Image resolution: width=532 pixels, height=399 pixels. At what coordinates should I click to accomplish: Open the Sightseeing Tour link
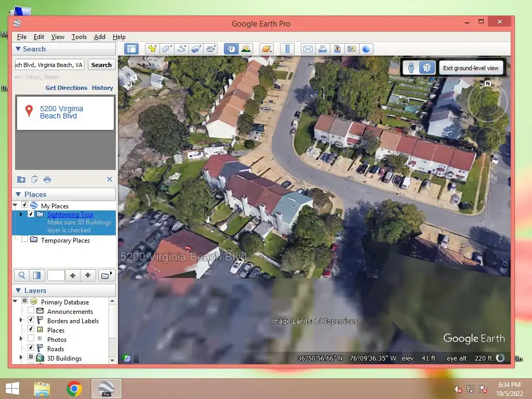coord(70,215)
